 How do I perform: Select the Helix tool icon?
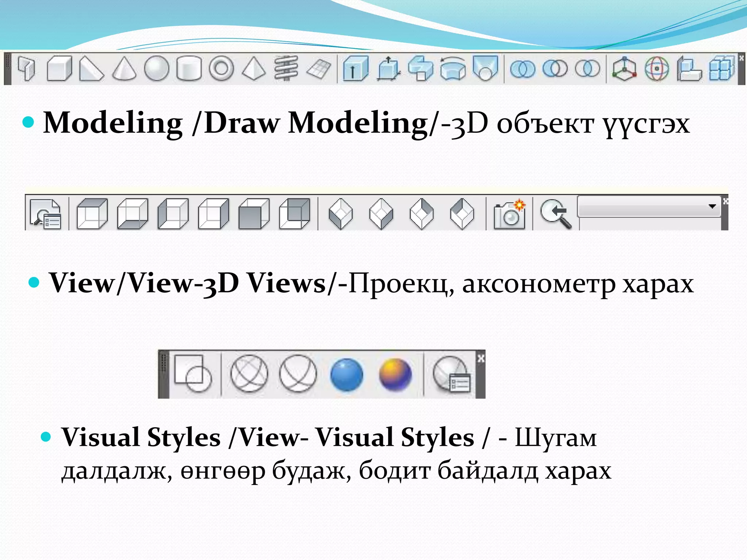point(286,69)
